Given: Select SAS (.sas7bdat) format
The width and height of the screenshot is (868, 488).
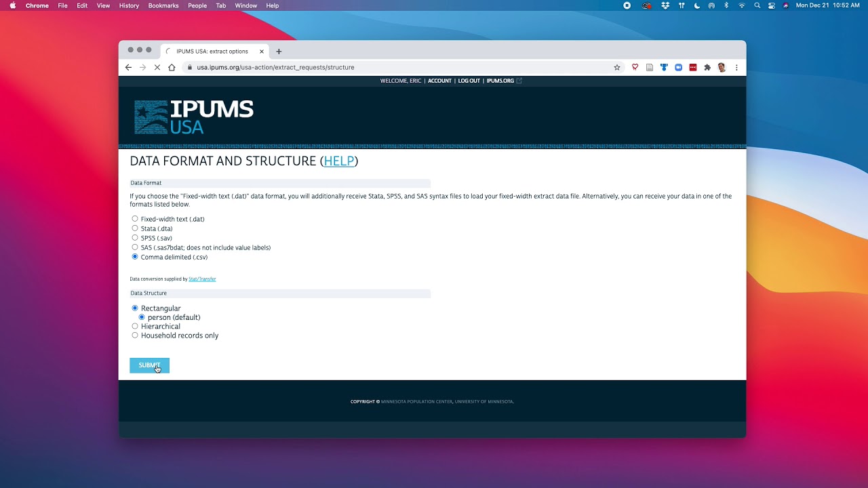Looking at the screenshot, I should coord(135,247).
